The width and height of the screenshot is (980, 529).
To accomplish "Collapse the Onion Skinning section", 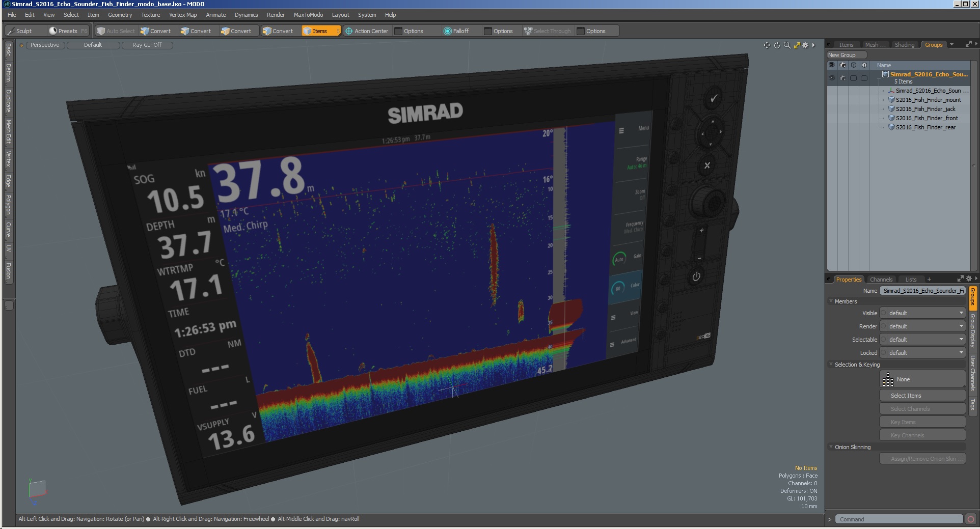I will [x=831, y=447].
